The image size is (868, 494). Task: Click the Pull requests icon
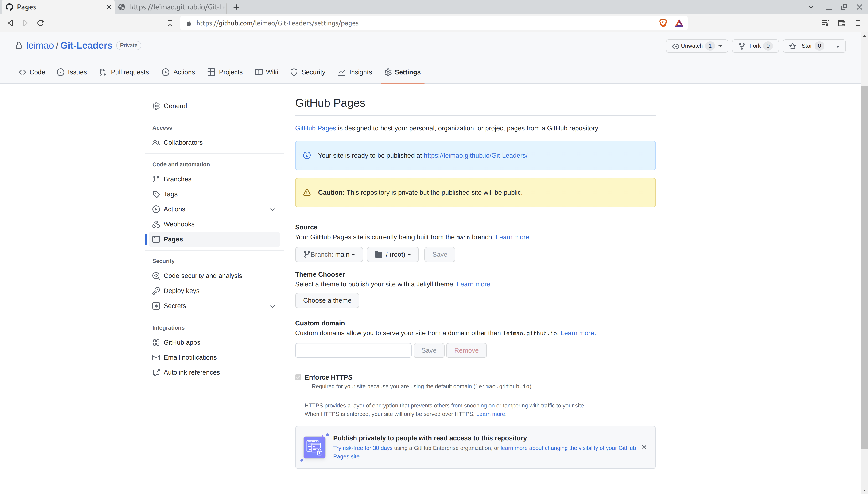tap(103, 72)
